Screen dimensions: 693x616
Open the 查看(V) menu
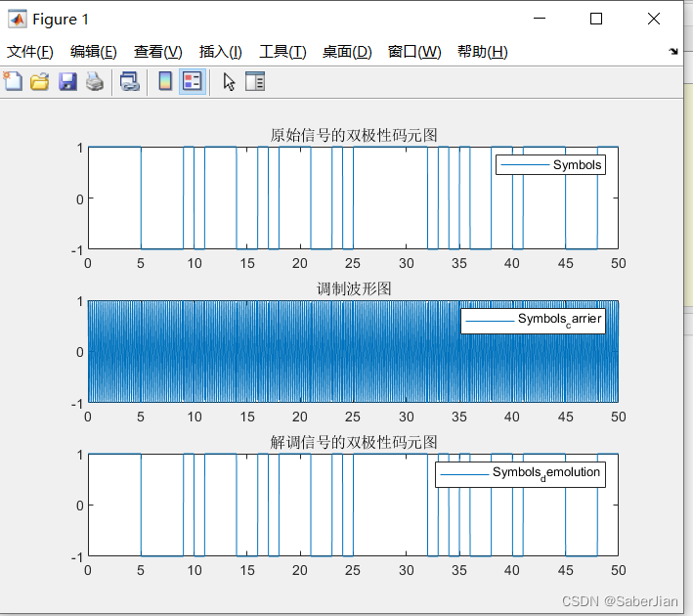point(157,52)
